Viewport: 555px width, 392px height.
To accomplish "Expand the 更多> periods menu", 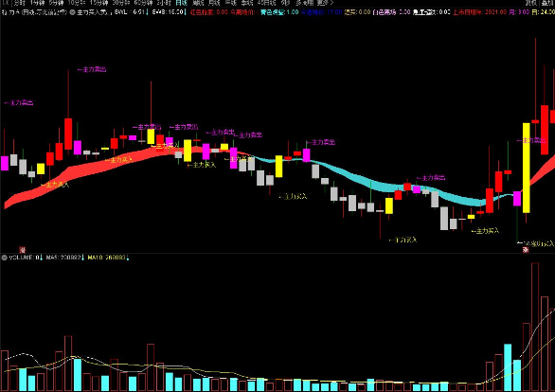I will [325, 3].
